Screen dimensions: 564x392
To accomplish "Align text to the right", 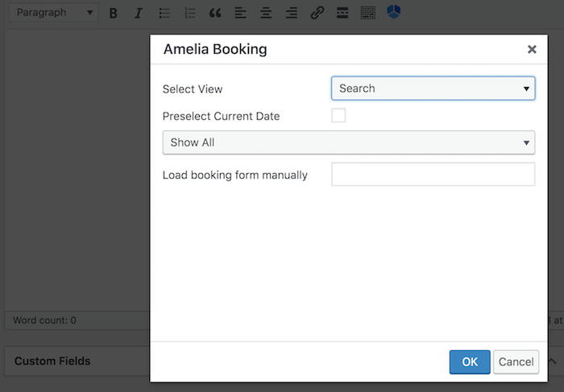I will [x=291, y=13].
